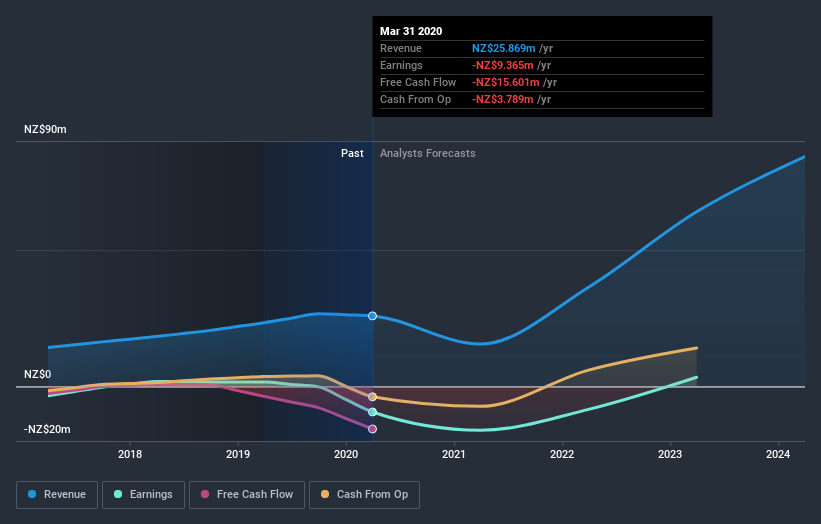Click the Free Cash Flow data point marker
This screenshot has height=524, width=821.
pyautogui.click(x=372, y=429)
